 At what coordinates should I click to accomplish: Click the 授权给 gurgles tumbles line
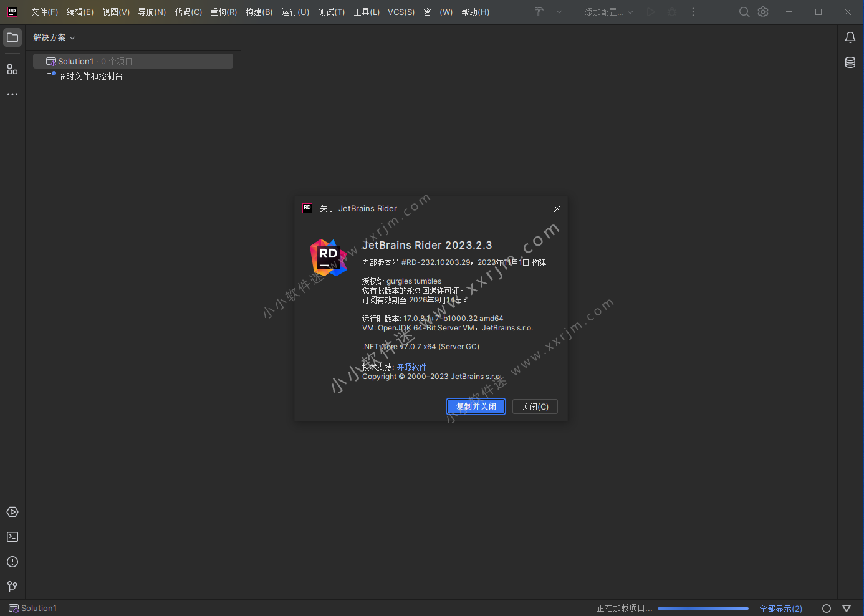[401, 281]
